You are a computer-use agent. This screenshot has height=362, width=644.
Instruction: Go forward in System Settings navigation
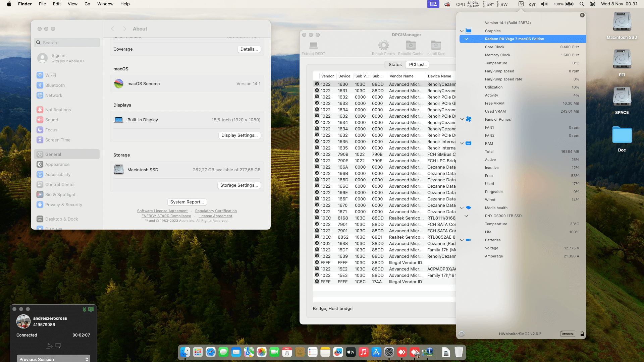(124, 29)
